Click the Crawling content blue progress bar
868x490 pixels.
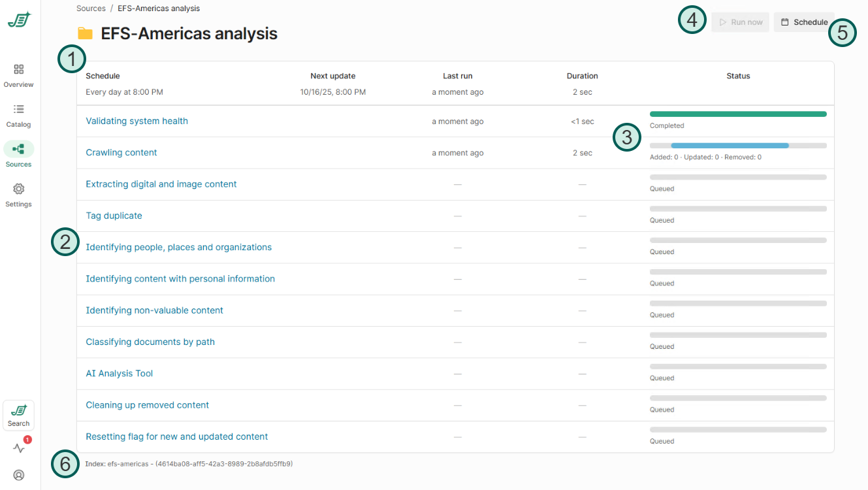click(730, 146)
